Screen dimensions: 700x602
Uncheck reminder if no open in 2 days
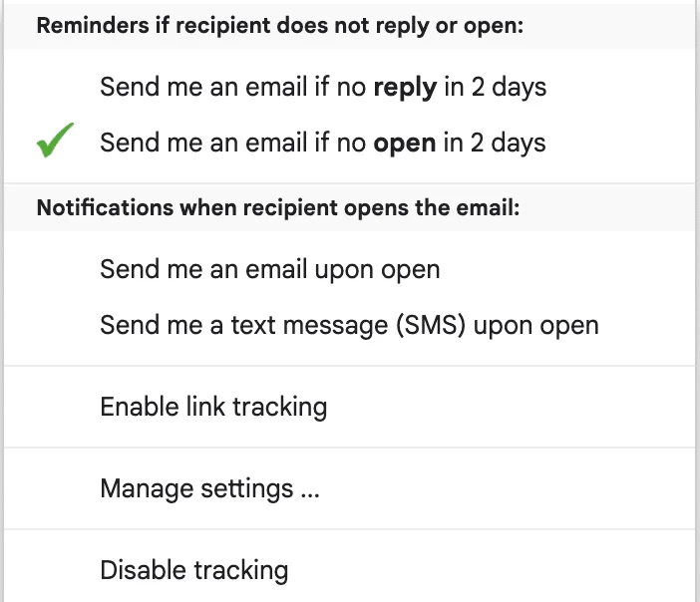coord(350,143)
